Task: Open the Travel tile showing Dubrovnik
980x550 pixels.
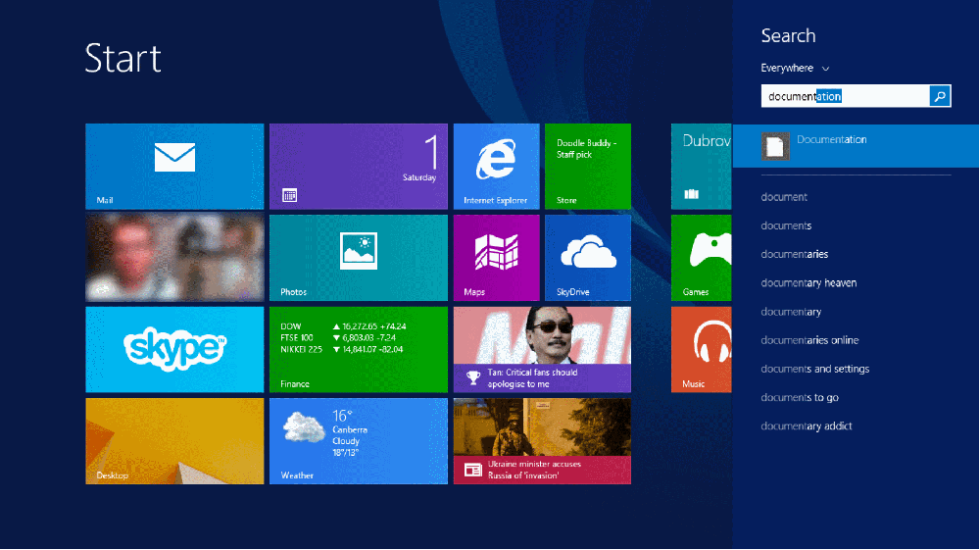Action: tap(702, 167)
